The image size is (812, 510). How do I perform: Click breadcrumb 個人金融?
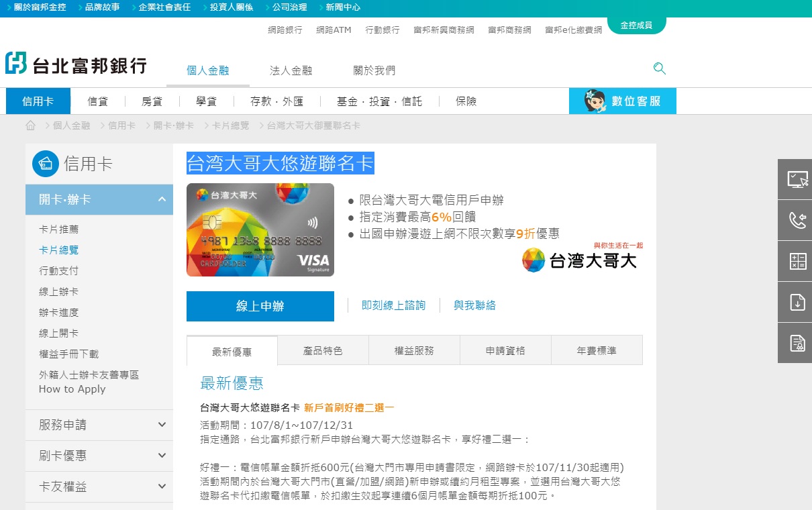click(71, 125)
